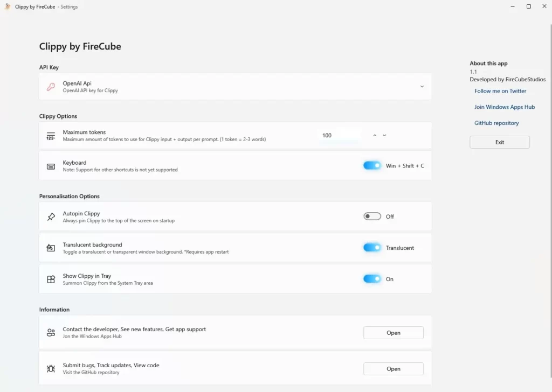Image resolution: width=552 pixels, height=392 pixels.
Task: Disable the Win + Shift + C keyboard shortcut
Action: pos(372,165)
